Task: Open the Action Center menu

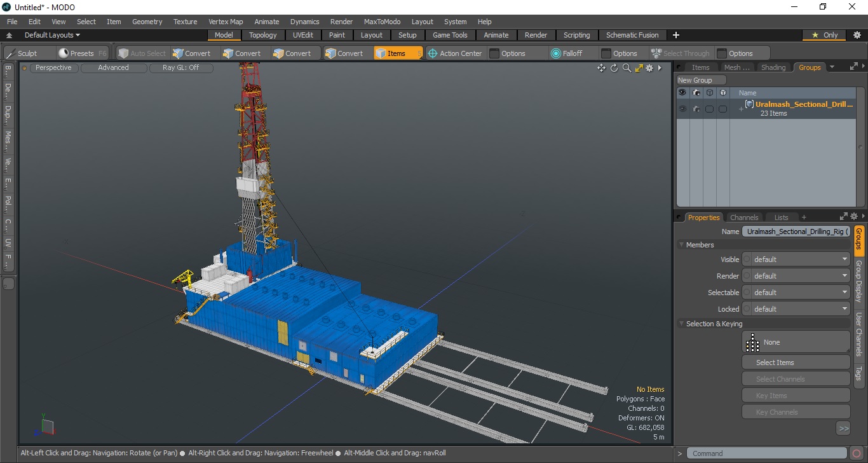Action: (x=455, y=53)
